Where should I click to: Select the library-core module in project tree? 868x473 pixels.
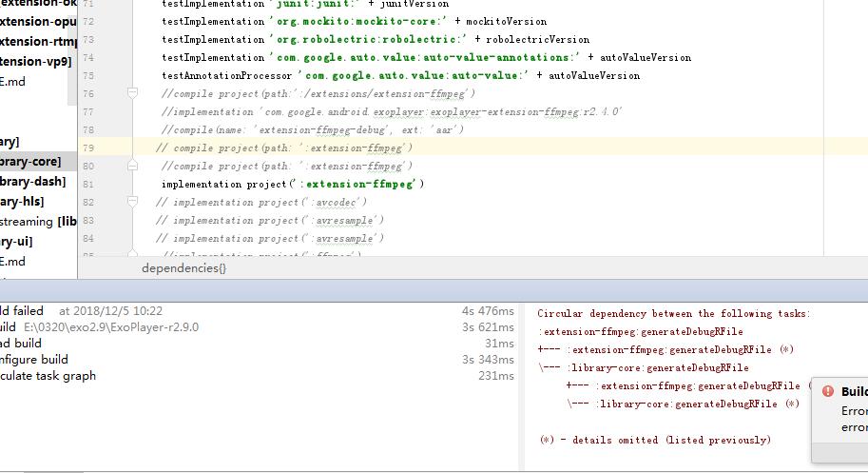click(30, 161)
